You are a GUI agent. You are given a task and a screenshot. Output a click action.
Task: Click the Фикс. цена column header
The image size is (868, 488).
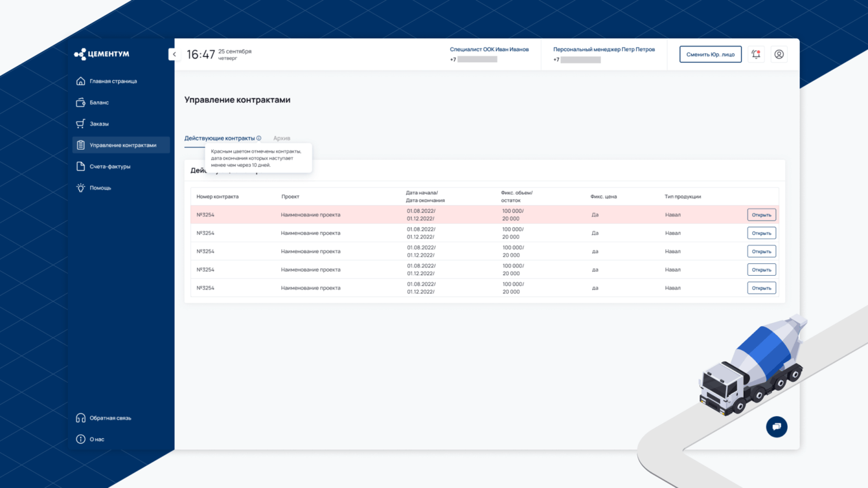604,197
